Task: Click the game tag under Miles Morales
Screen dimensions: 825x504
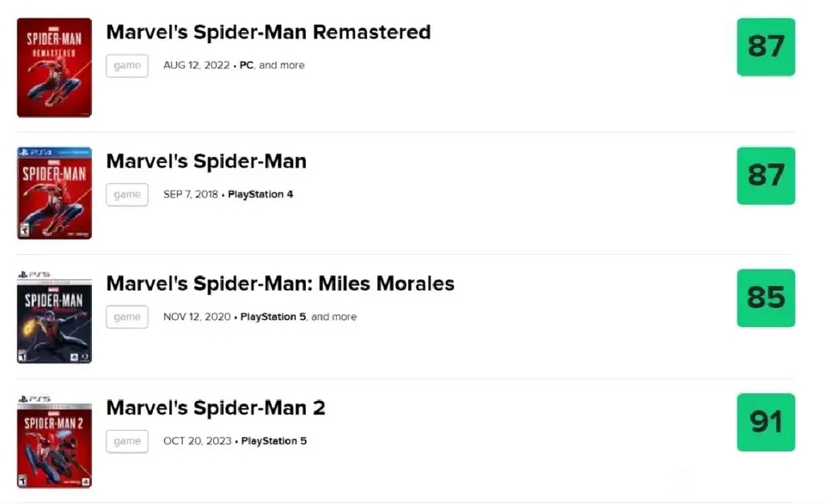Action: 127,317
